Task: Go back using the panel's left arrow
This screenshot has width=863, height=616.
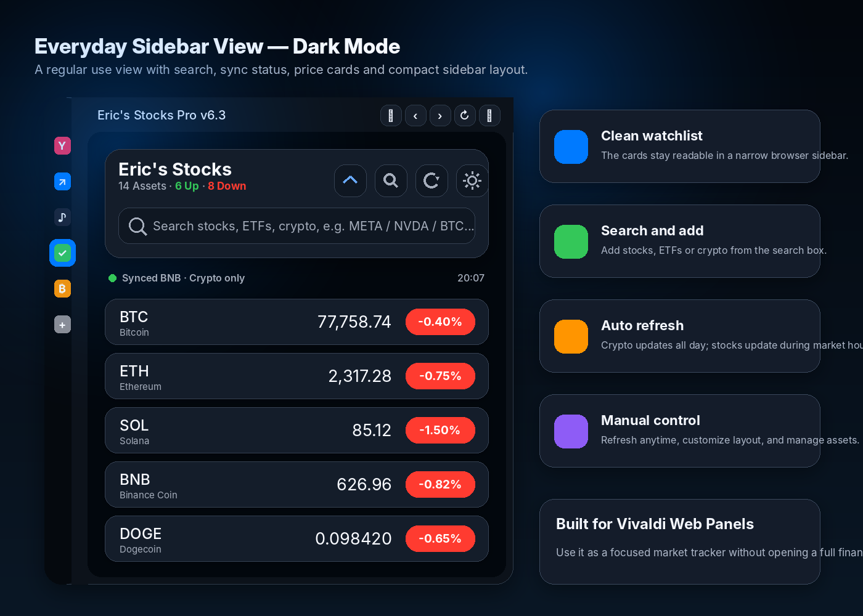Action: coord(415,116)
